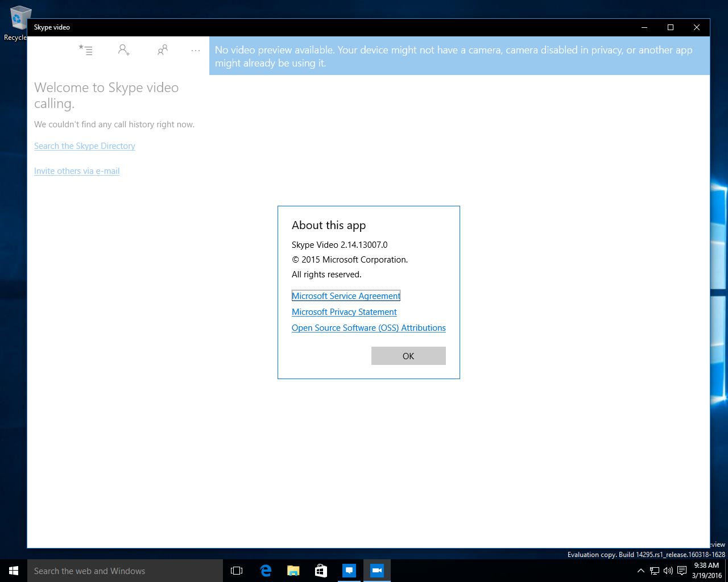728x582 pixels.
Task: Click the Skype Video 2.14.13007.0 version text
Action: (340, 245)
